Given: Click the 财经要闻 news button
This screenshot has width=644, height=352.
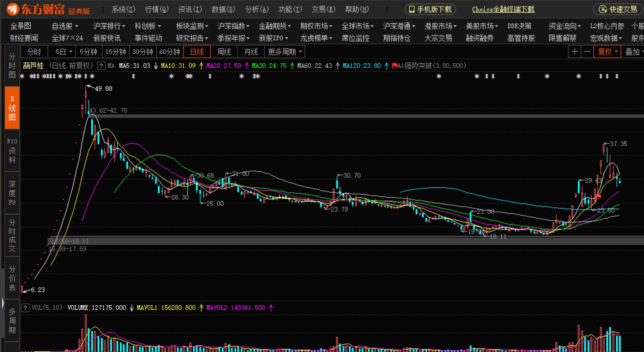Looking at the screenshot, I should tap(24, 38).
